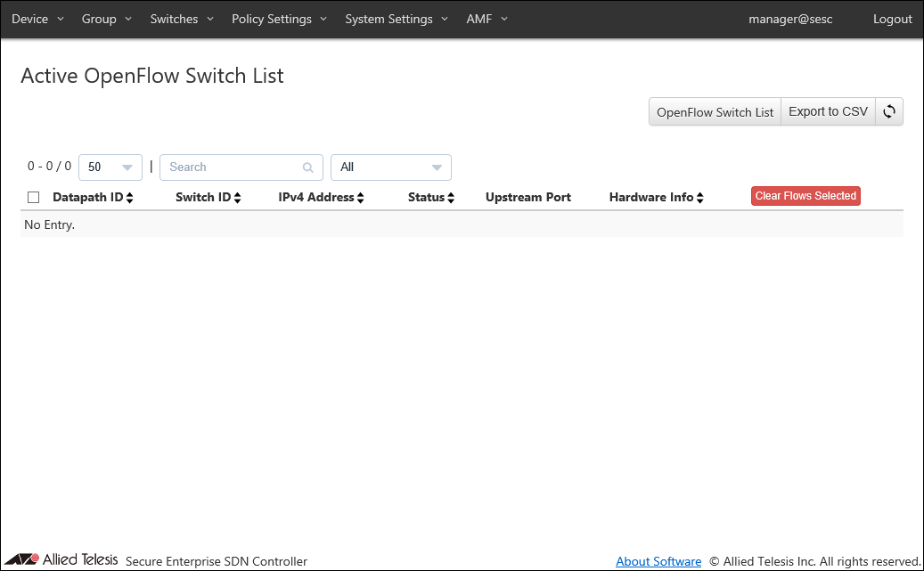The height and width of the screenshot is (571, 924).
Task: Open the 50 rows-per-page dropdown
Action: tap(110, 167)
